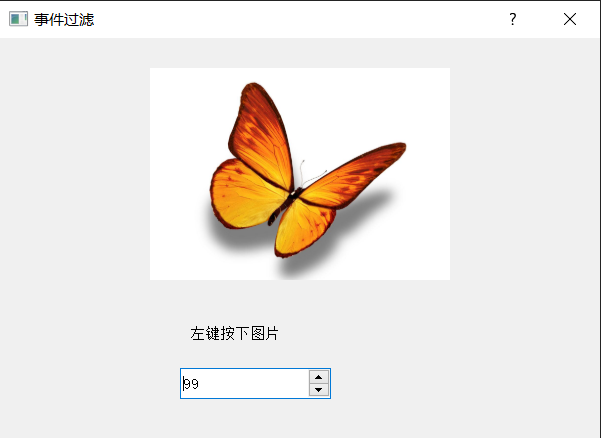601x438 pixels.
Task: Click the butterfly's long right wing
Action: (x=355, y=176)
